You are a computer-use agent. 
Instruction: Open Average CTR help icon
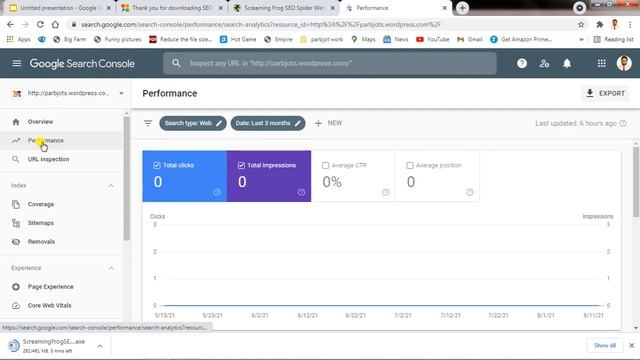[385, 192]
